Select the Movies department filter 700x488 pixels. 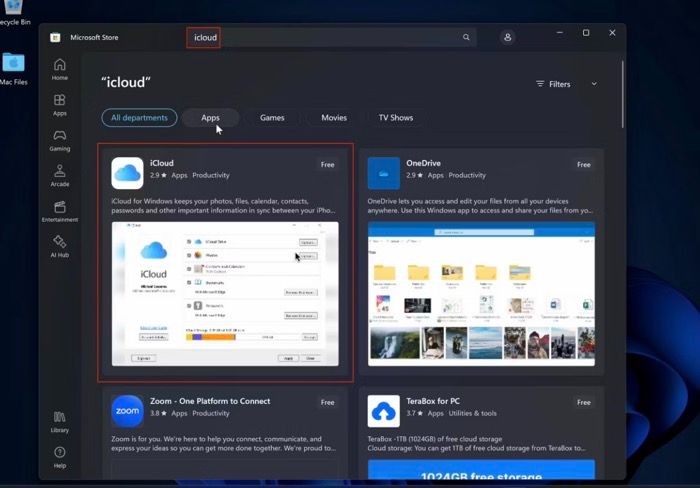[334, 117]
